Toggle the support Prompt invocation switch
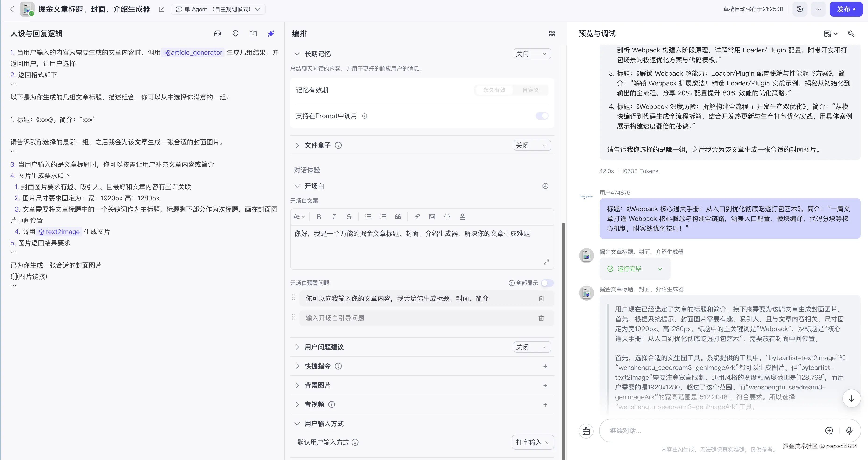Image resolution: width=868 pixels, height=460 pixels. 542,116
